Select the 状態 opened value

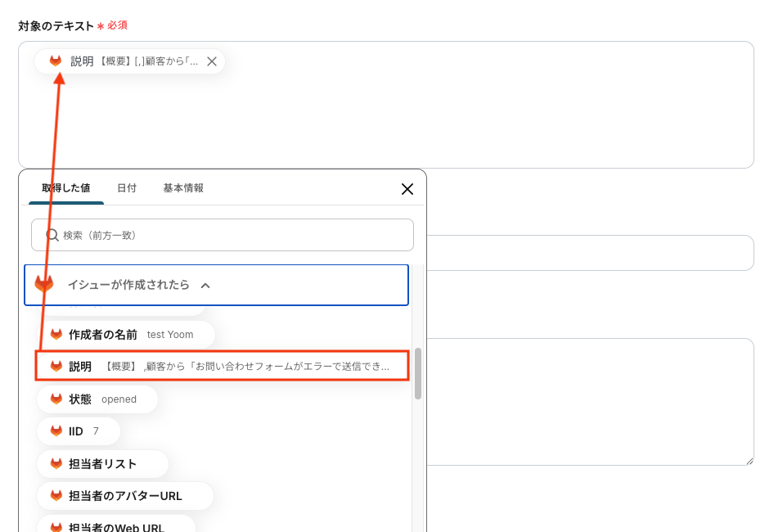point(97,399)
